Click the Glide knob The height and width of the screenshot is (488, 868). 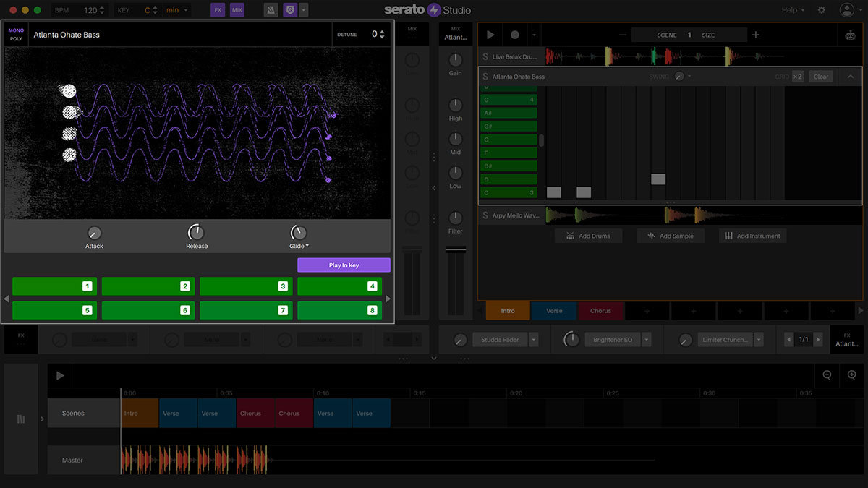coord(298,233)
